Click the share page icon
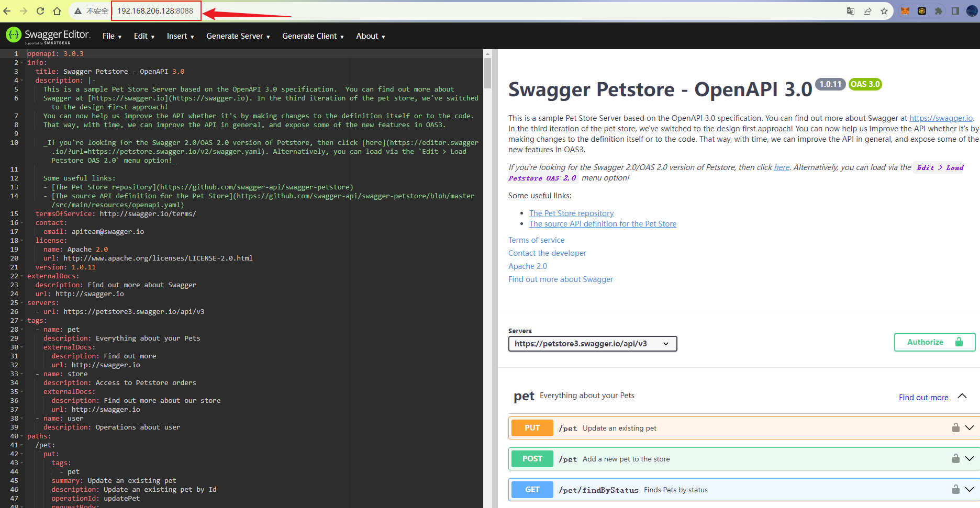Screen dimensions: 980x508 coord(867,11)
